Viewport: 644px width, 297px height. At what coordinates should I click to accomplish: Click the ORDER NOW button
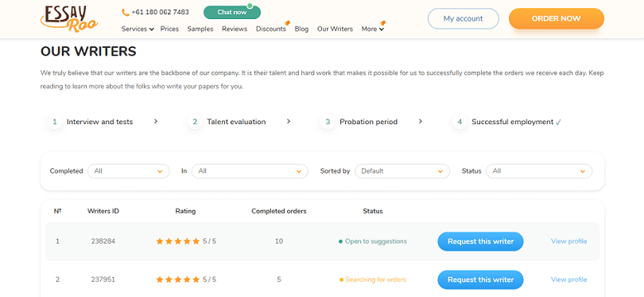[556, 18]
